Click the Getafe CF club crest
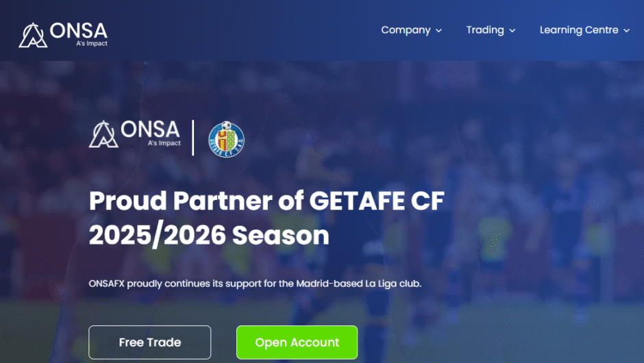Image resolution: width=644 pixels, height=363 pixels. click(226, 139)
